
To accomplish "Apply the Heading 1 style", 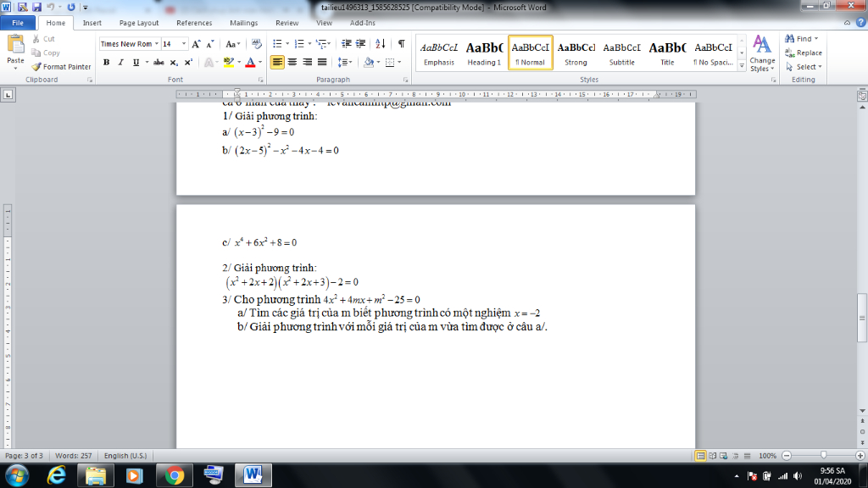I will click(x=484, y=53).
